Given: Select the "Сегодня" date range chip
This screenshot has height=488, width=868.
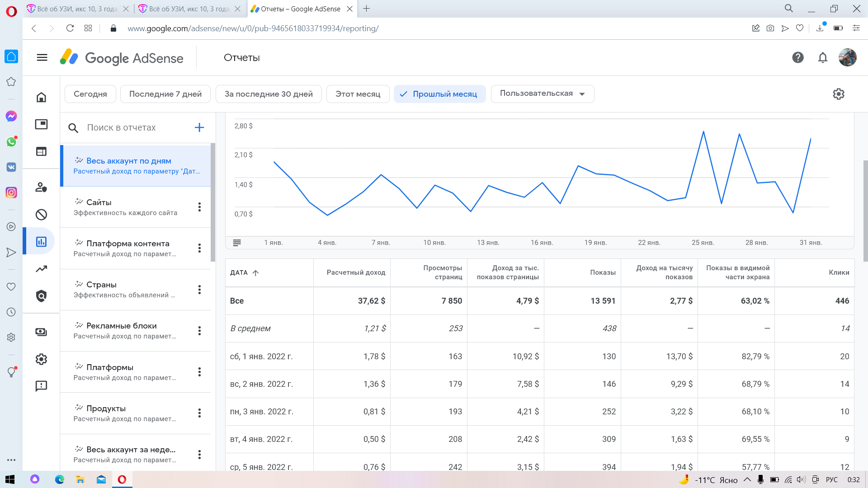Looking at the screenshot, I should [90, 94].
